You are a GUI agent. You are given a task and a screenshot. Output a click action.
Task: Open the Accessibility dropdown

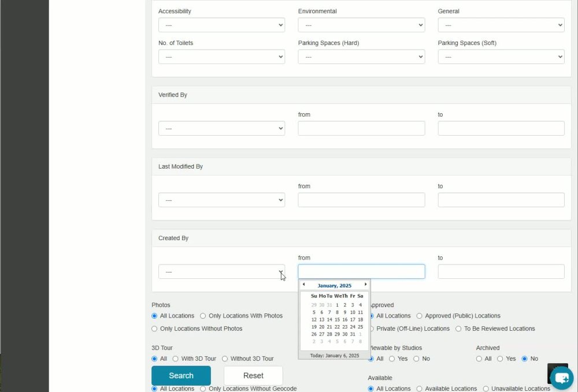coord(221,25)
